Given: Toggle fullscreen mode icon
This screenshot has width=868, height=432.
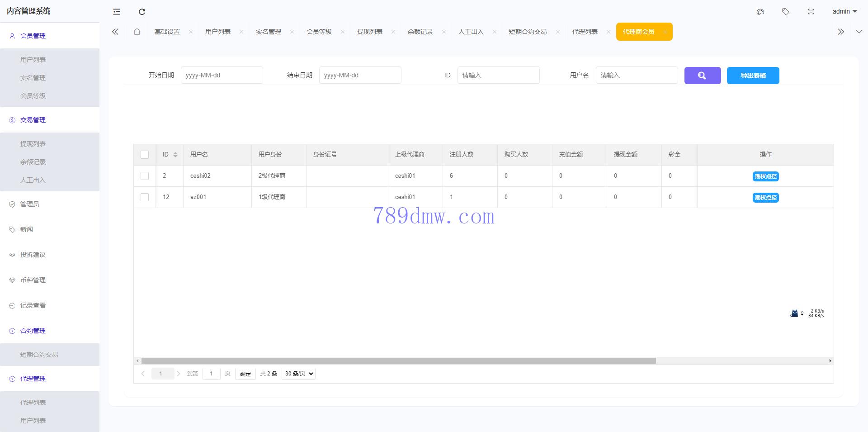Looking at the screenshot, I should coord(811,12).
